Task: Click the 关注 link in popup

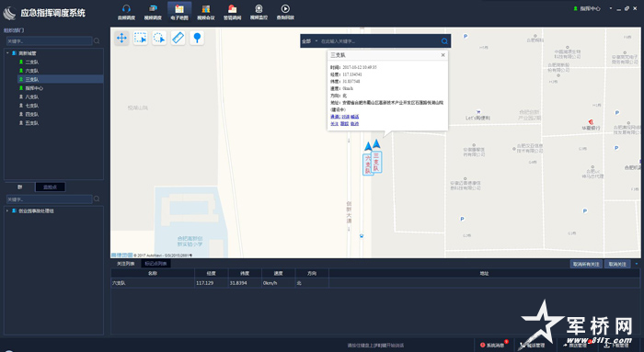Action: tap(334, 123)
